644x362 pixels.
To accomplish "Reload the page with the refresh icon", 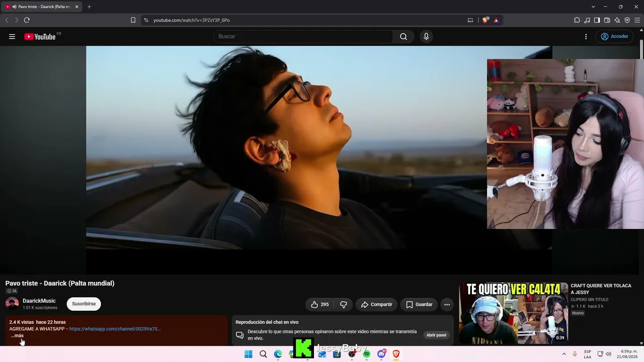I will (x=27, y=20).
